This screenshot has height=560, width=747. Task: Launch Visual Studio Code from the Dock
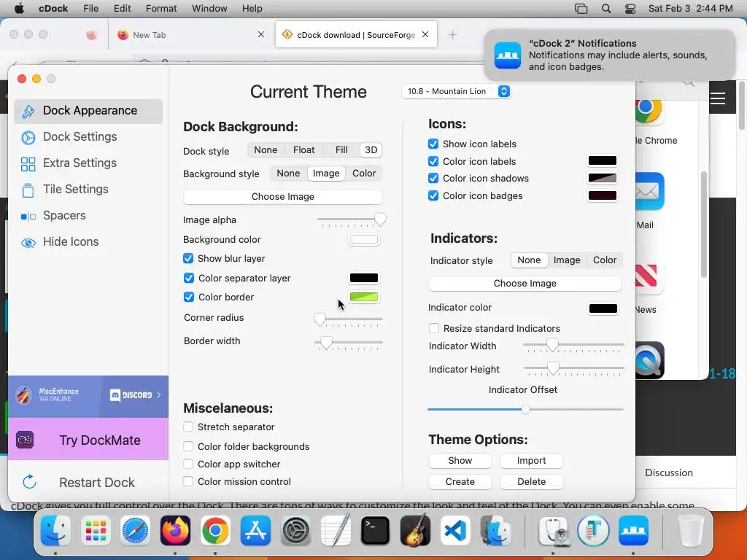pyautogui.click(x=455, y=530)
